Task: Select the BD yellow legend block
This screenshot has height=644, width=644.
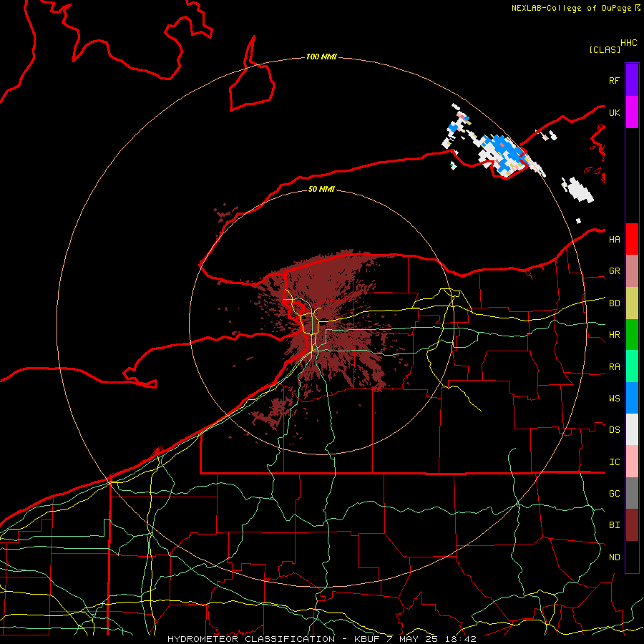Action: click(x=632, y=303)
